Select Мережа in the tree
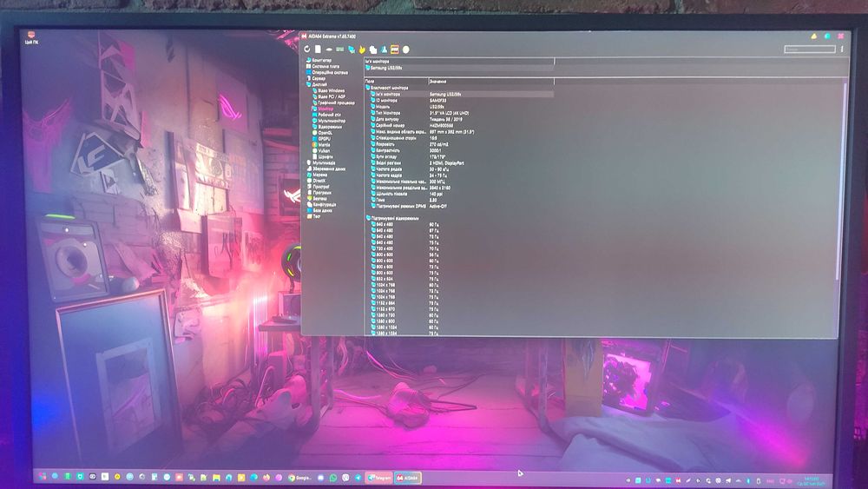868x489 pixels. 317,175
